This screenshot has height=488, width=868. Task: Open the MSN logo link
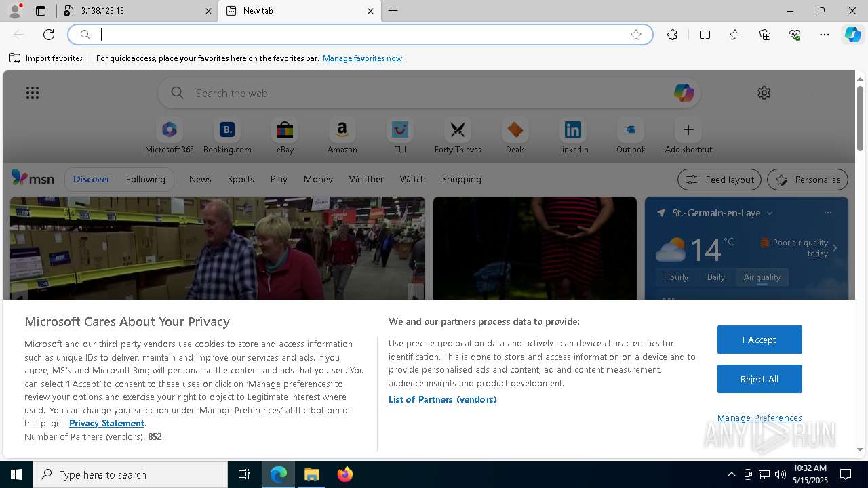(33, 178)
